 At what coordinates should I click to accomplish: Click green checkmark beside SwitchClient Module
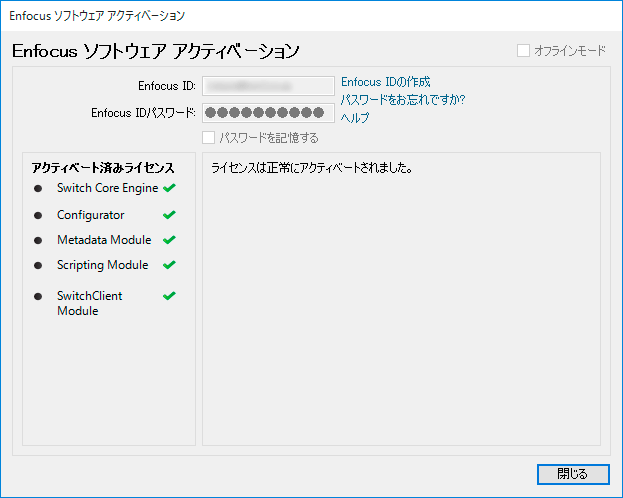(169, 296)
